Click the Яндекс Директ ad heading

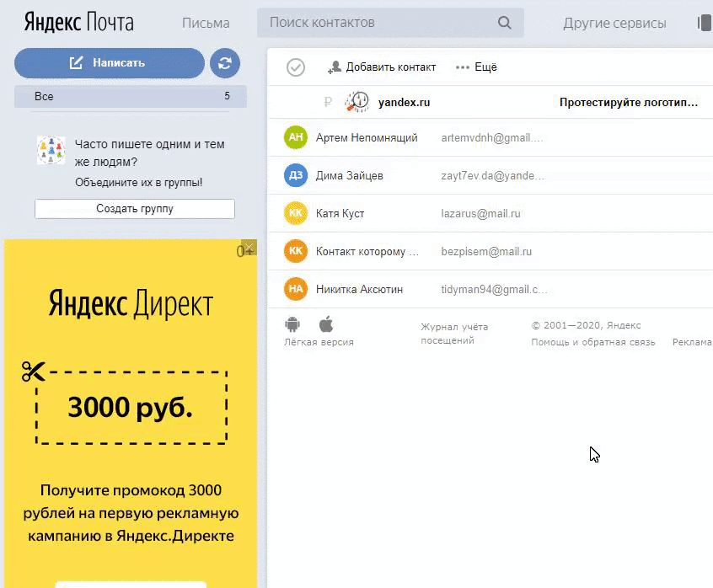tap(131, 303)
